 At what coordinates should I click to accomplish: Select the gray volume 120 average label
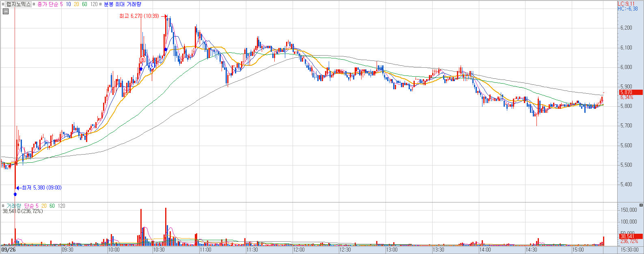click(x=61, y=206)
